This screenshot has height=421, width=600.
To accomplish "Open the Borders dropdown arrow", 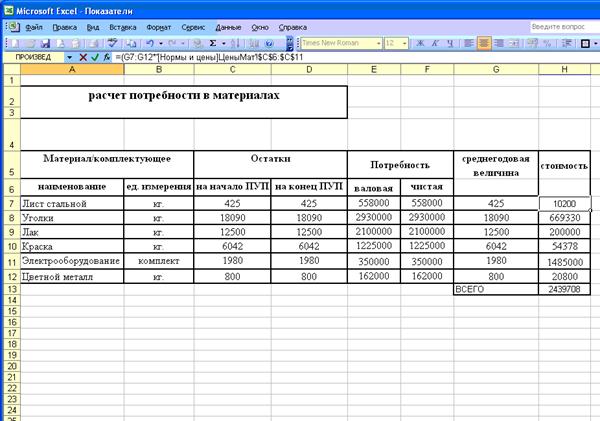I will click(596, 43).
